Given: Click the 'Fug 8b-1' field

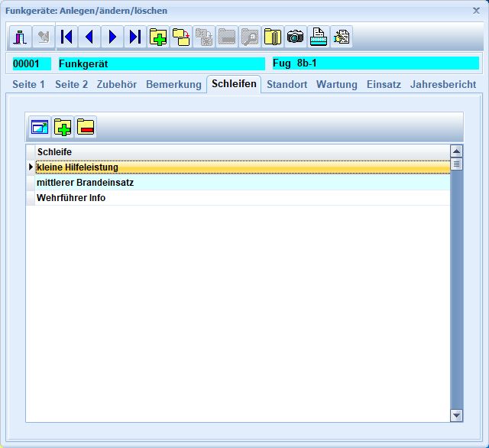Looking at the screenshot, I should pyautogui.click(x=375, y=63).
